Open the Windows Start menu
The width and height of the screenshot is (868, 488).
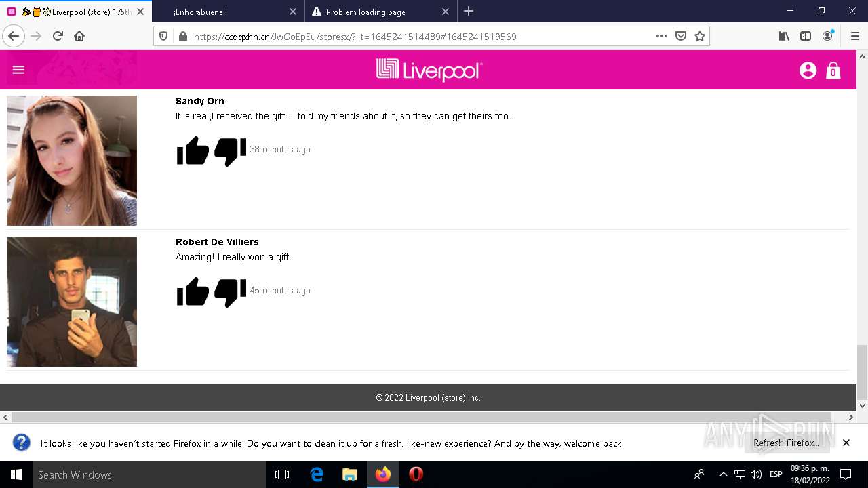tap(16, 474)
